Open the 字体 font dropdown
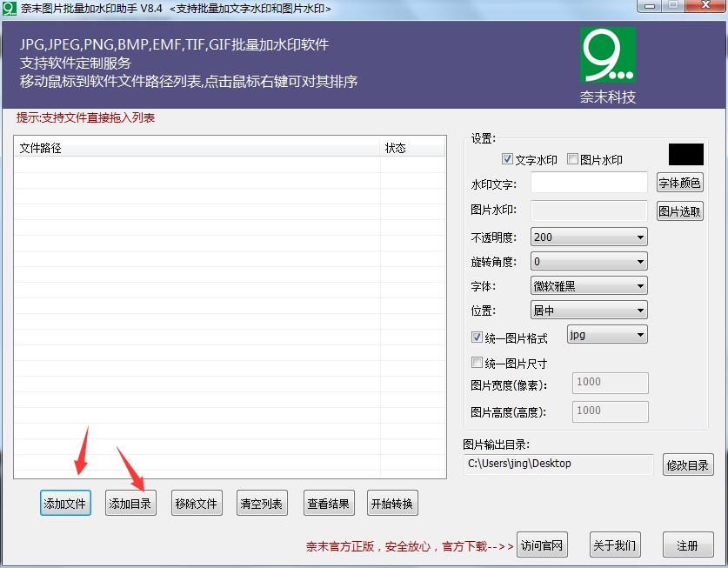 [x=589, y=285]
